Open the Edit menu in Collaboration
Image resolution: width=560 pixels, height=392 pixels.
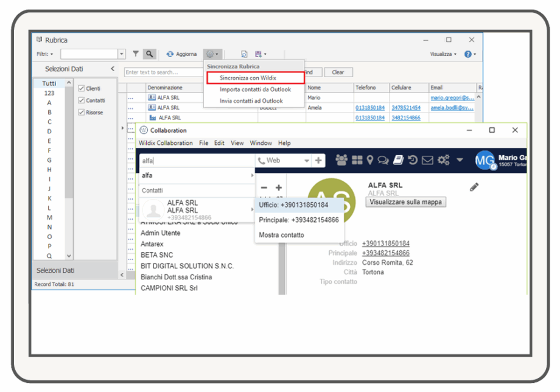[219, 143]
